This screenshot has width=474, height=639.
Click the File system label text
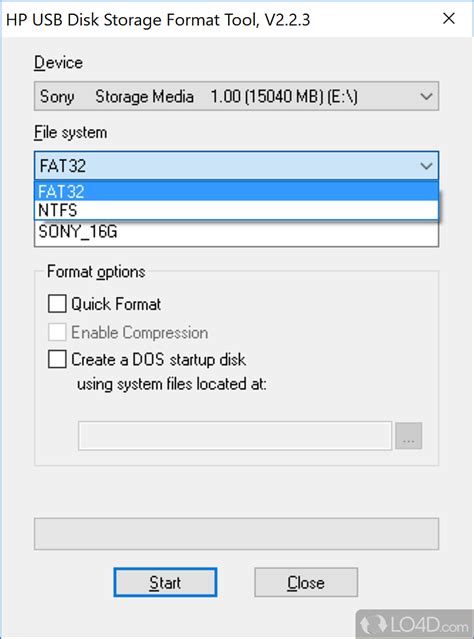tap(71, 133)
